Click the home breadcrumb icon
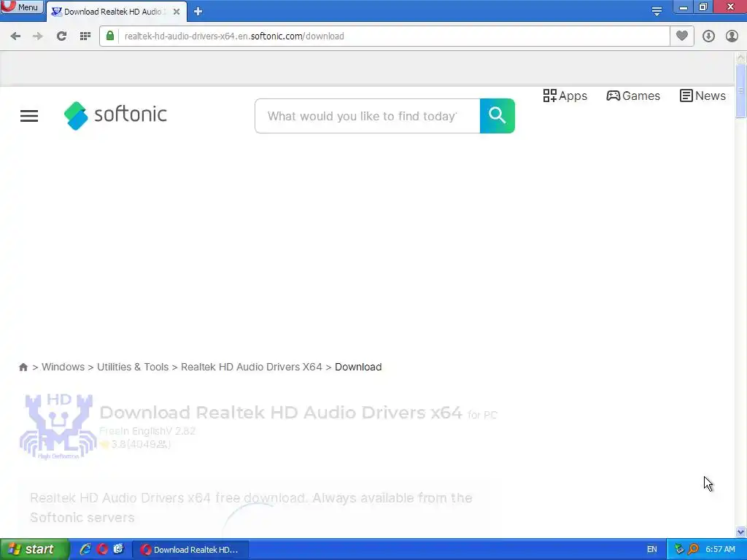The width and height of the screenshot is (747, 560). click(23, 367)
